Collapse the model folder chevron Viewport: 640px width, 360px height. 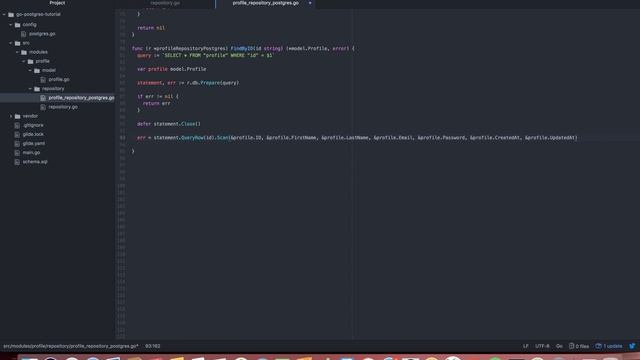pos(31,70)
